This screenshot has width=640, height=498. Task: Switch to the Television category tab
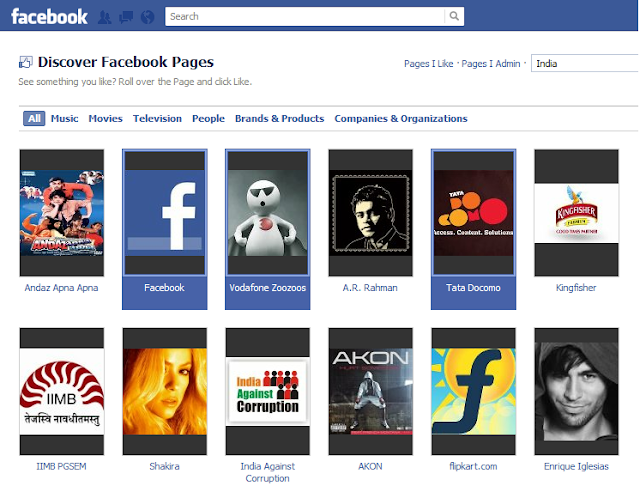point(157,118)
